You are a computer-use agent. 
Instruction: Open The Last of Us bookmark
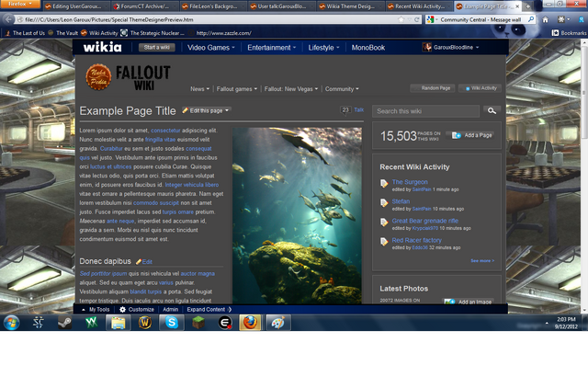(x=25, y=33)
